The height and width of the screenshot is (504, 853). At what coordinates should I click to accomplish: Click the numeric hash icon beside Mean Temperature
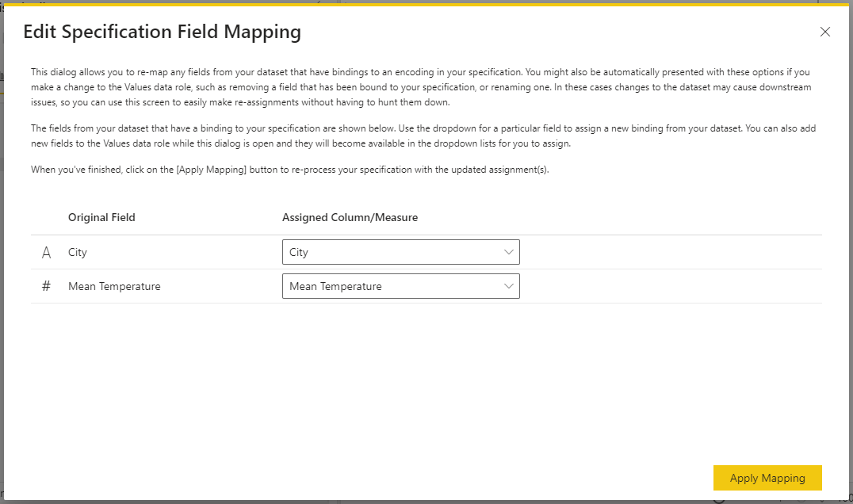click(x=46, y=286)
